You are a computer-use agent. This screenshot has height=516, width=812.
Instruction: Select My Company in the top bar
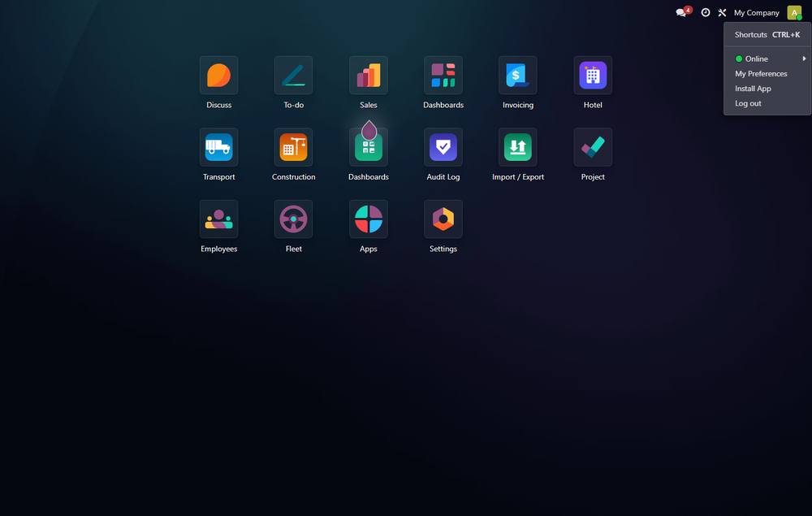(756, 12)
